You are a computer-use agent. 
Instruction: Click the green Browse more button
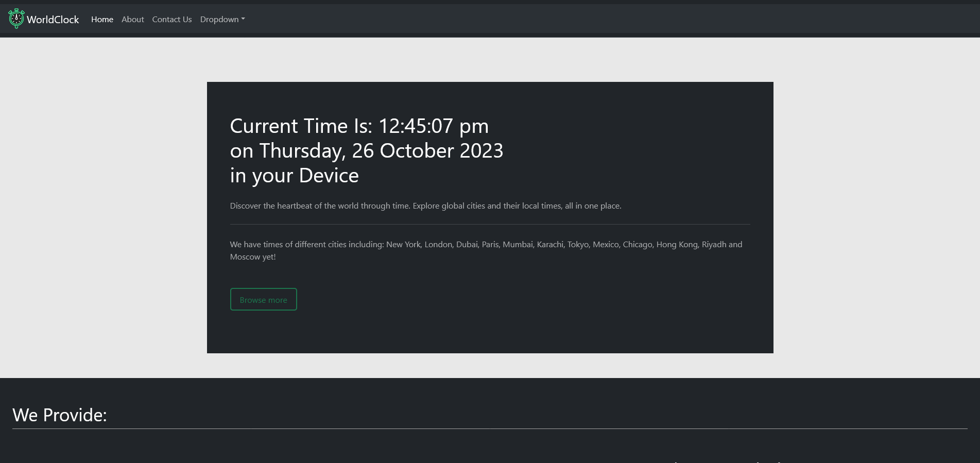click(x=263, y=299)
